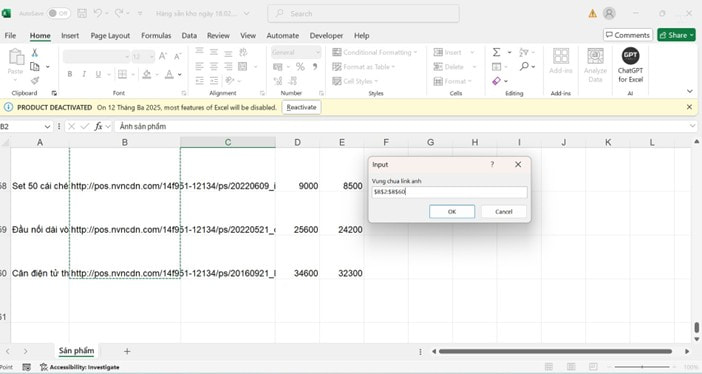
Task: Click Cancel in the Input dialog
Action: coord(504,211)
